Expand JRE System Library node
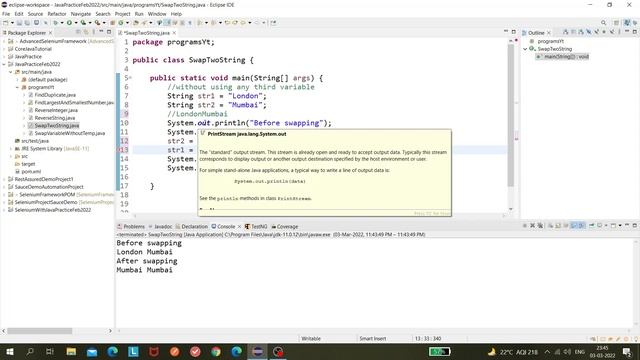Viewport: 640px width, 360px height. (x=11, y=149)
